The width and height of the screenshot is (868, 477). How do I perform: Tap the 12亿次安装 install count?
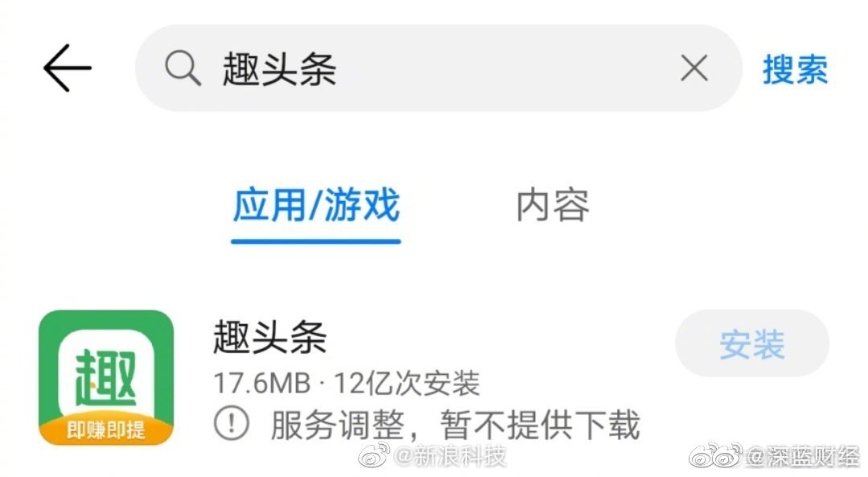[x=407, y=383]
